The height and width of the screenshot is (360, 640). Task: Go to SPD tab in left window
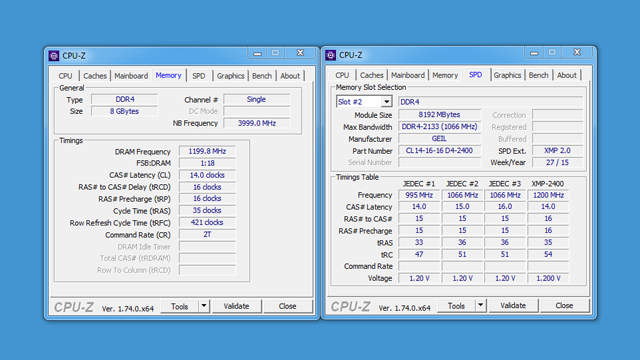[x=199, y=76]
